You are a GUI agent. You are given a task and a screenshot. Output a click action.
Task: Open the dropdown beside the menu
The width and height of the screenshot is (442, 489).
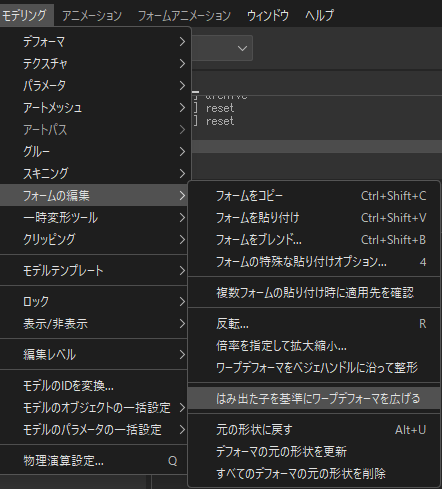242,48
